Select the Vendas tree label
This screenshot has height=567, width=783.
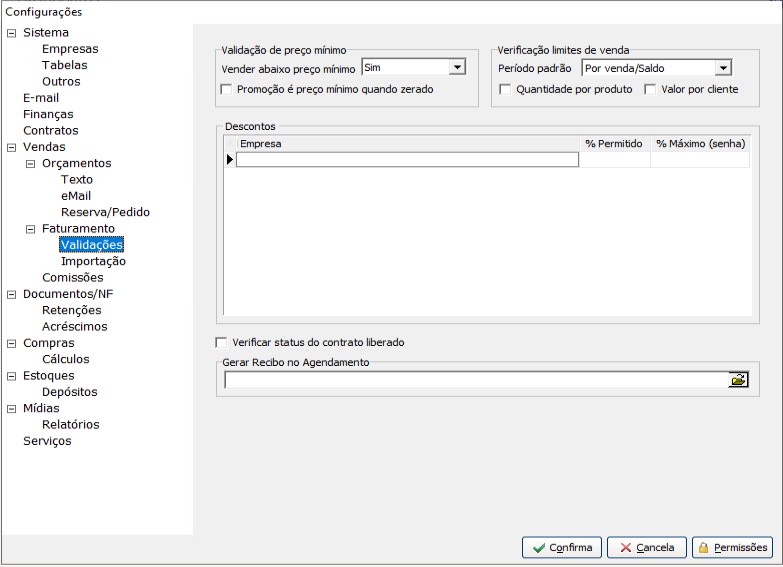(44, 147)
